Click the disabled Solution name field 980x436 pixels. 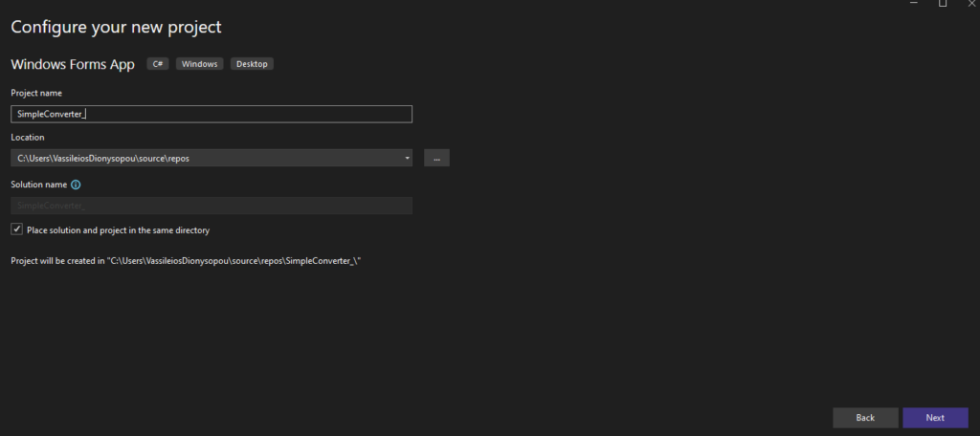pos(211,206)
